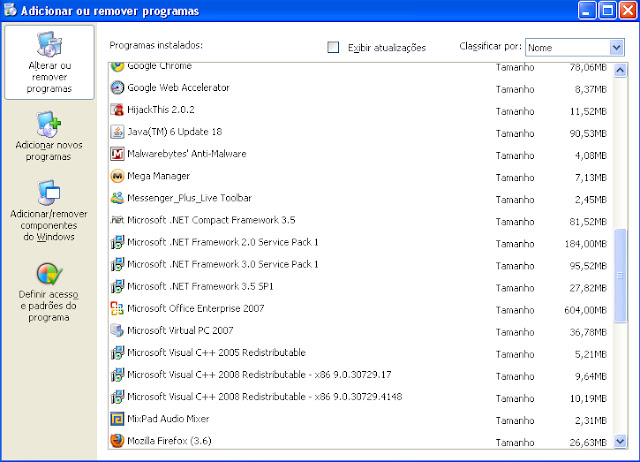The width and height of the screenshot is (640, 462).
Task: Click the Java 6 Update 18 icon
Action: (117, 132)
